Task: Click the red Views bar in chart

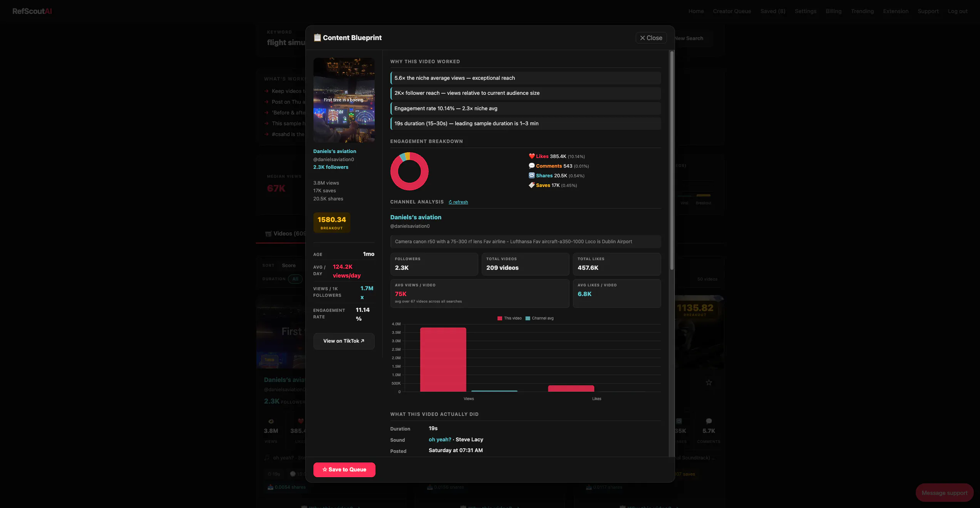Action: (443, 360)
